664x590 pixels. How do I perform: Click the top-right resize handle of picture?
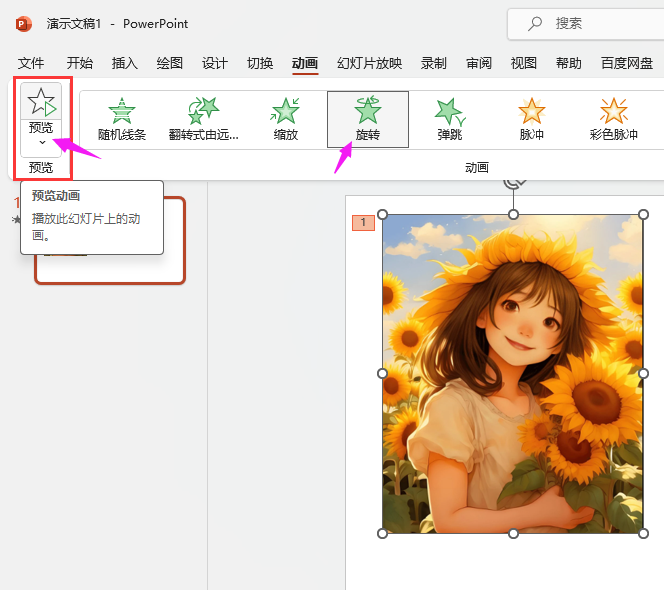click(643, 215)
